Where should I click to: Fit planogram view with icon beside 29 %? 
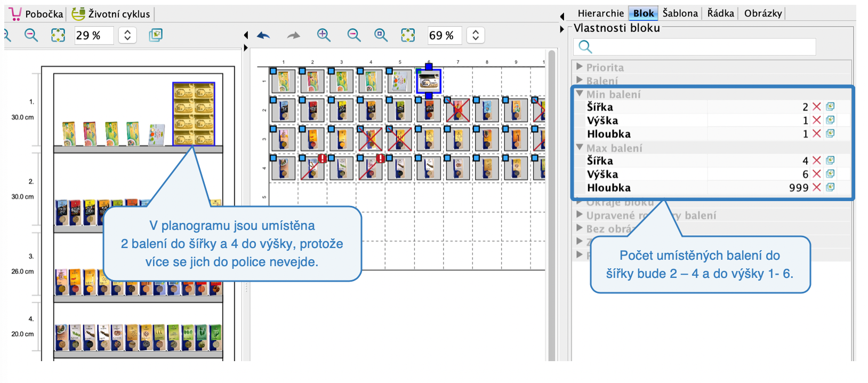point(58,35)
